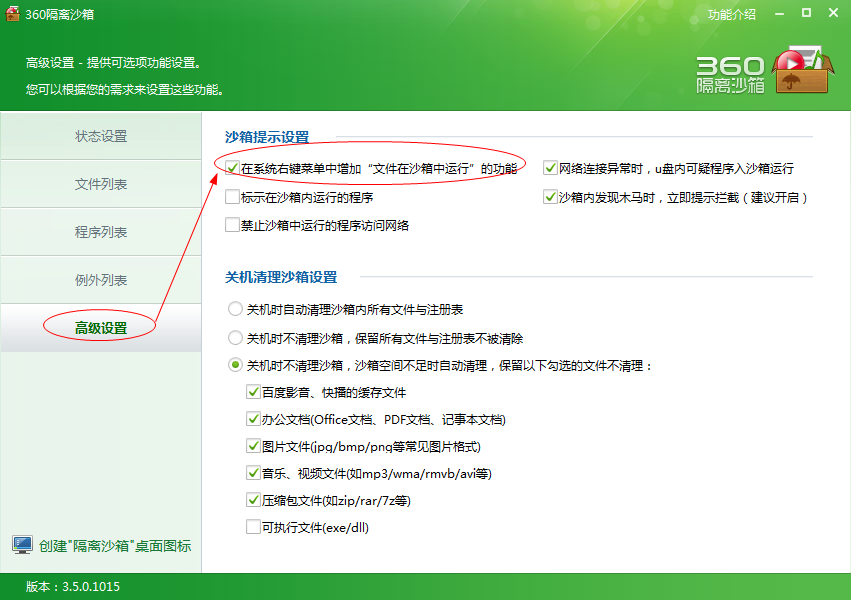
Task: Click the 关机清理沙箱设置 section heading
Action: click(281, 277)
